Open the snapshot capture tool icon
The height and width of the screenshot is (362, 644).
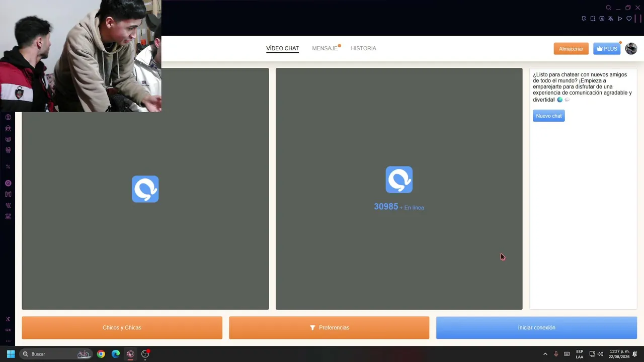[x=593, y=19]
